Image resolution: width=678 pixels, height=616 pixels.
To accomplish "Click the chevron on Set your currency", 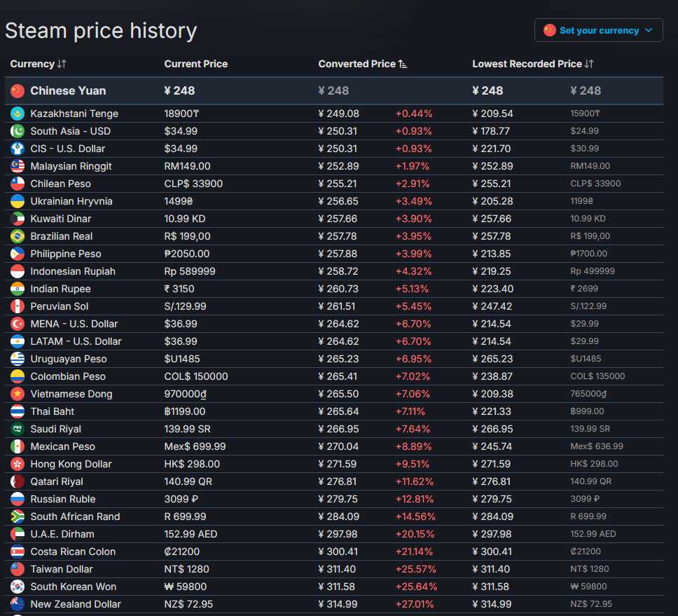I will tap(649, 30).
